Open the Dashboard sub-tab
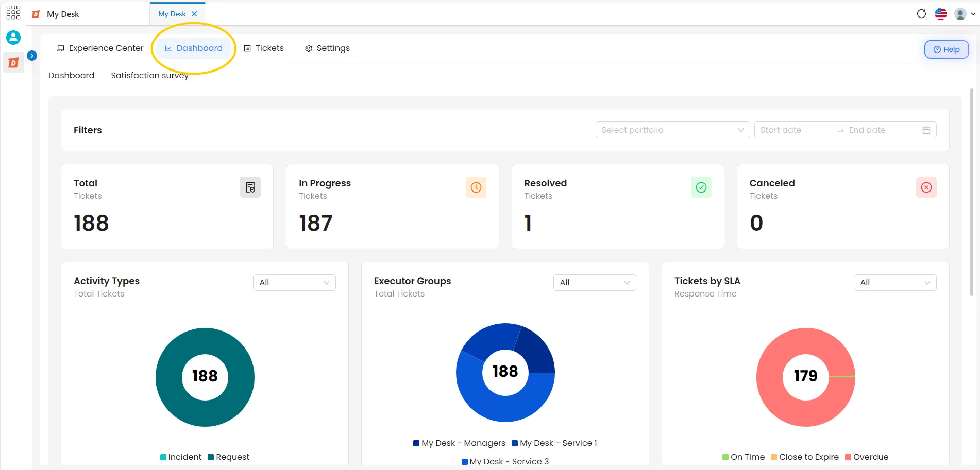Screen dimensions: 980x470 [71, 75]
